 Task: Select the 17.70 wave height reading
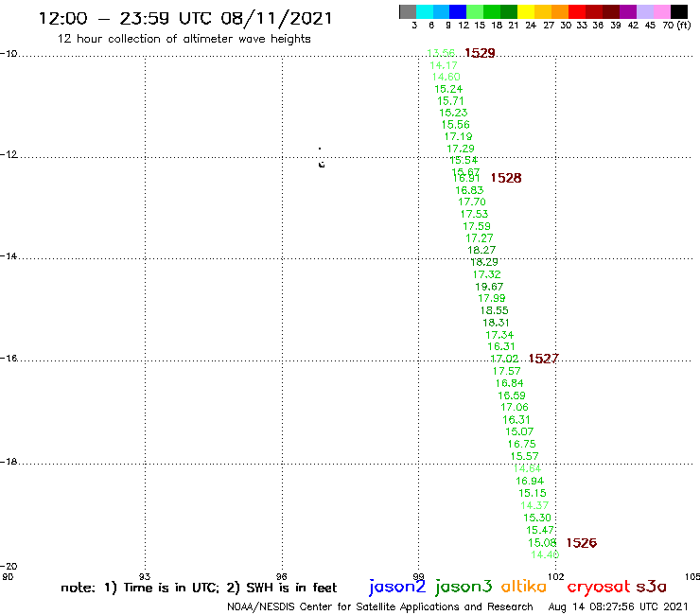pos(472,202)
